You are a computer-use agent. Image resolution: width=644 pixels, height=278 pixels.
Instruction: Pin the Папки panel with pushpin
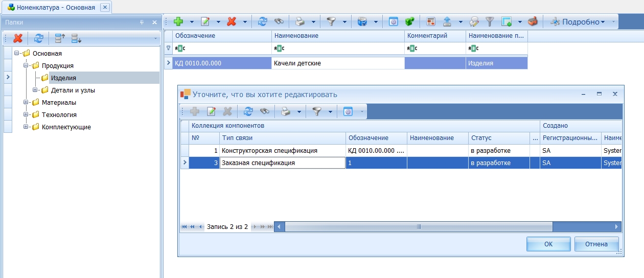coord(142,22)
